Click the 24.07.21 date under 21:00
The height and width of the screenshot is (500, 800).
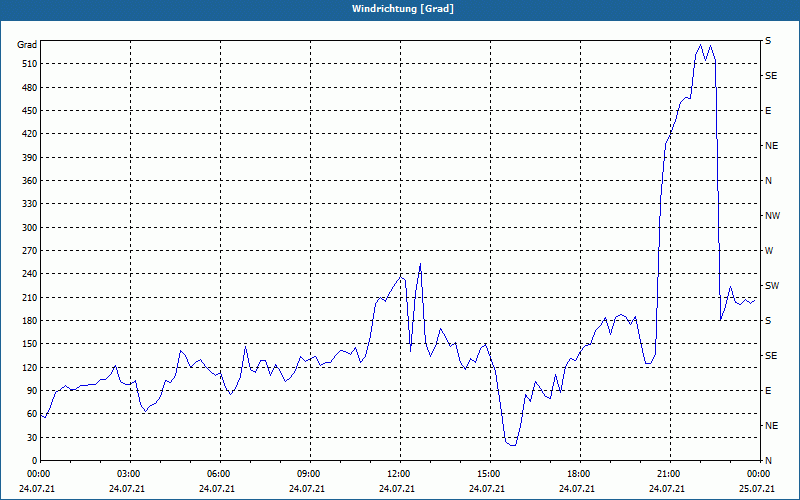click(667, 489)
